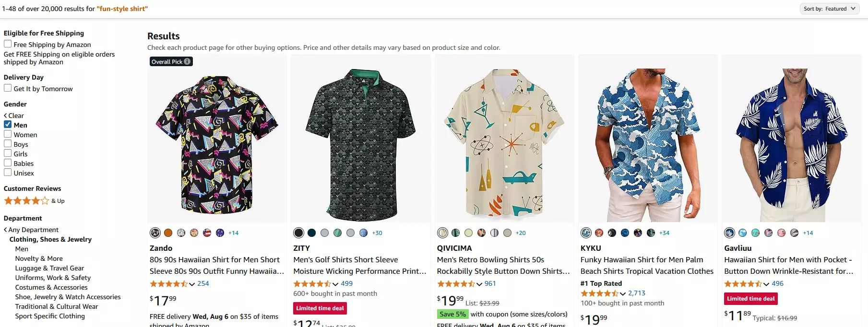Open the Sort by Featured dropdown
Image resolution: width=868 pixels, height=327 pixels.
(830, 9)
